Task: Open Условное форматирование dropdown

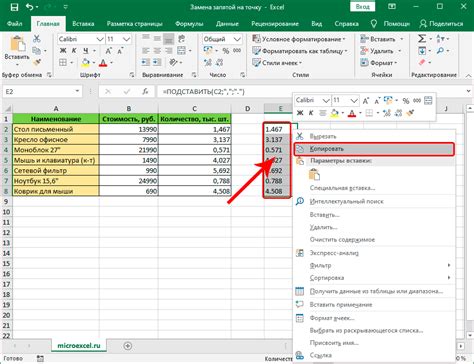Action: 299,39
